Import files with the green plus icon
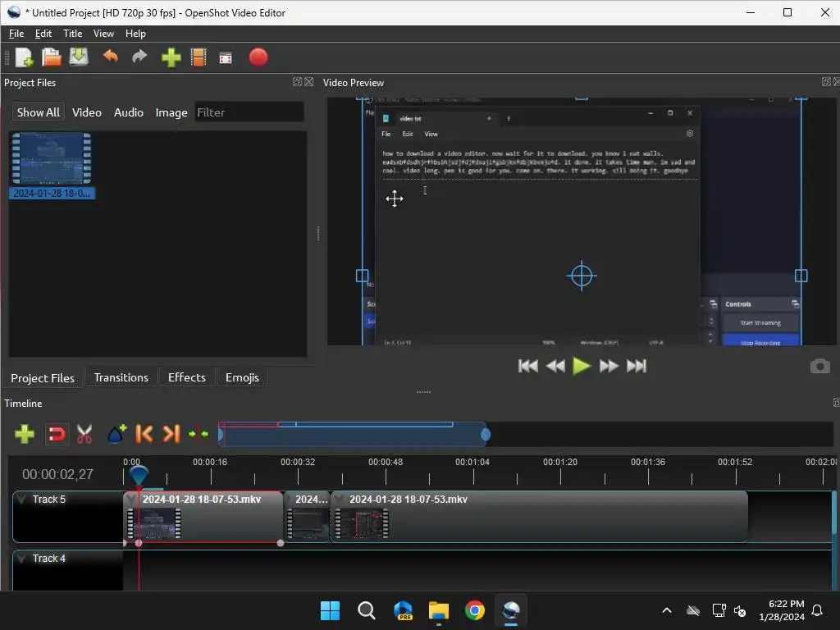840x630 pixels. (171, 57)
